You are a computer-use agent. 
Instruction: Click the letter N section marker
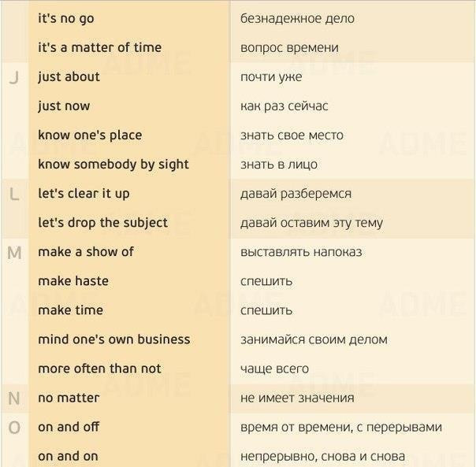coord(14,398)
